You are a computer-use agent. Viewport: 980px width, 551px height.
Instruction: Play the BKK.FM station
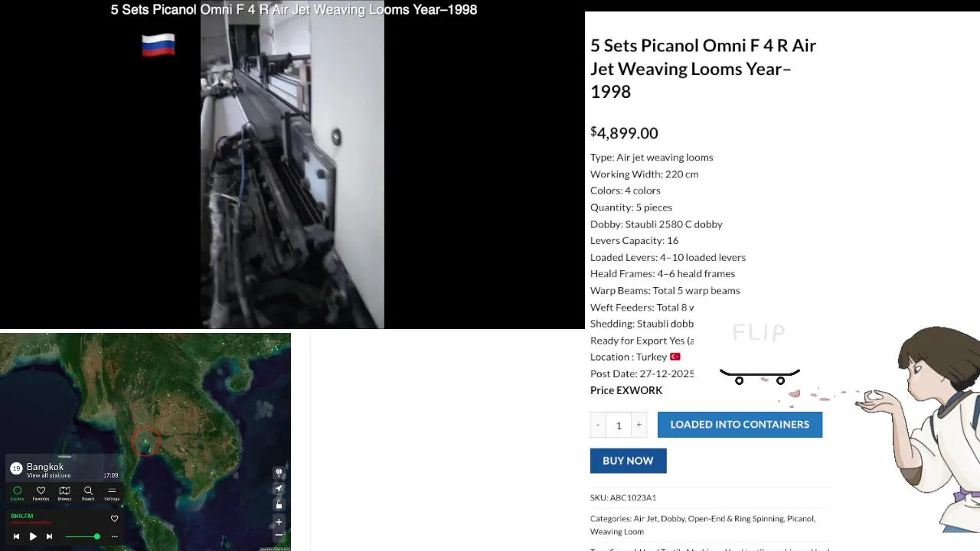pos(33,536)
